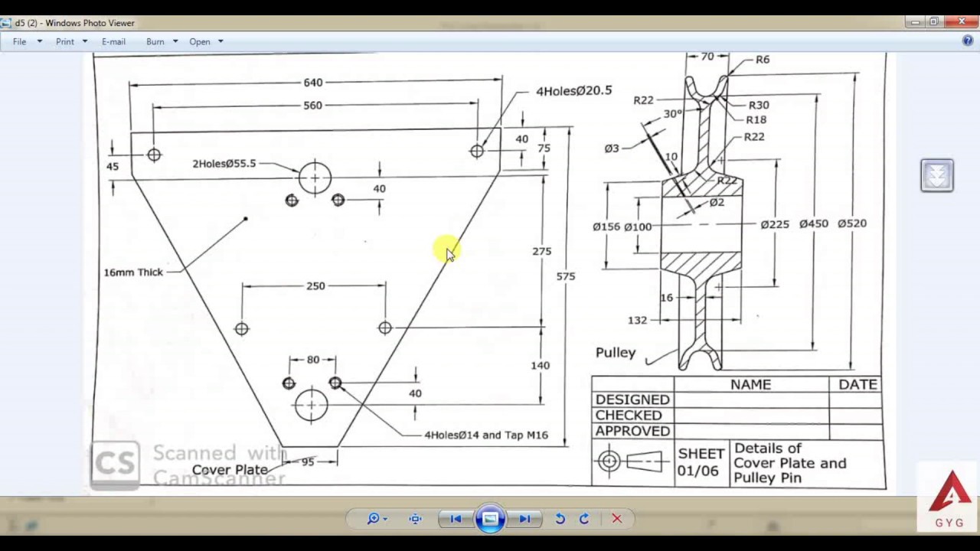The image size is (980, 551).
Task: Go to the next photo
Action: 524,519
